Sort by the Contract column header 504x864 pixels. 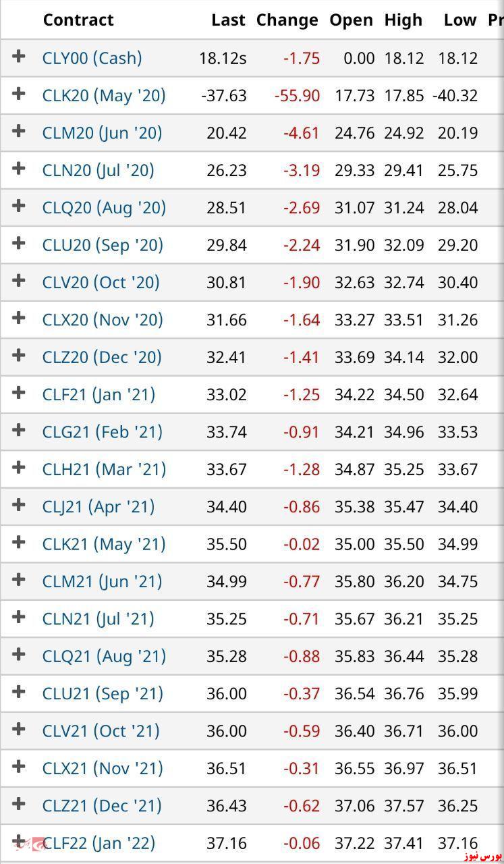tap(78, 20)
